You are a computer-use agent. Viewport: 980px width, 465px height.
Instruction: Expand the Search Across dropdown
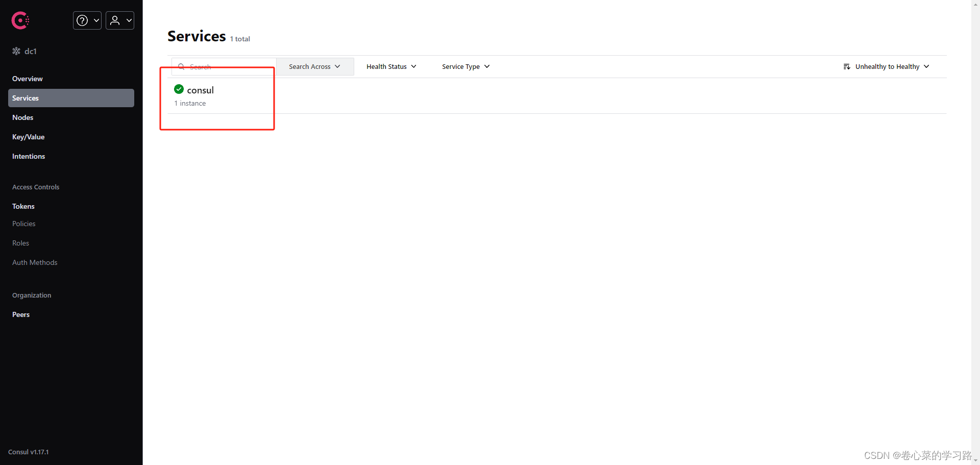point(314,66)
